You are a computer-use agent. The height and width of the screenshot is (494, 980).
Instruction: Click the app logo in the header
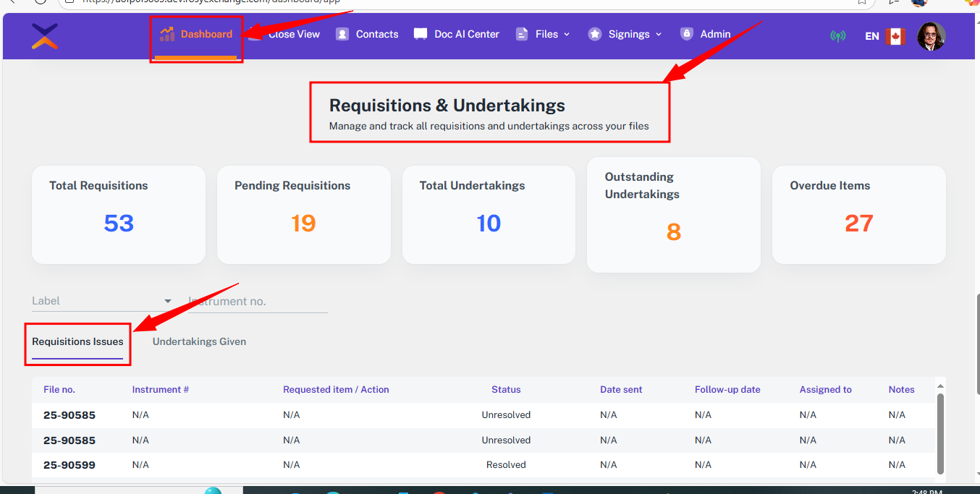pyautogui.click(x=44, y=35)
